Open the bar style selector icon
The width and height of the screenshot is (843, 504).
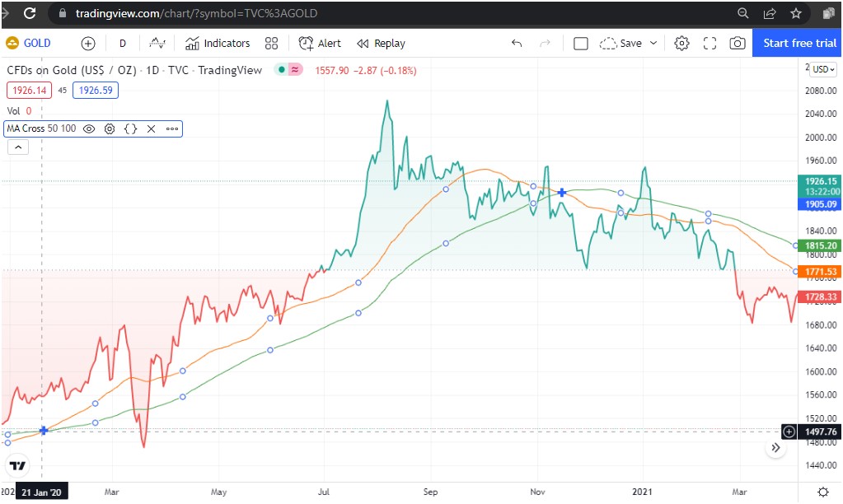(157, 43)
